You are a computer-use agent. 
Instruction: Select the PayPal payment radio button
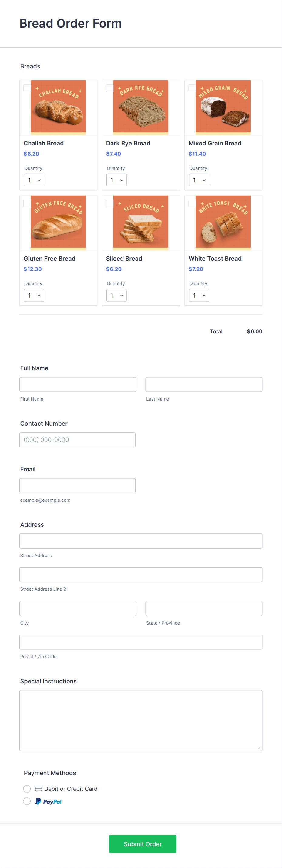27,801
